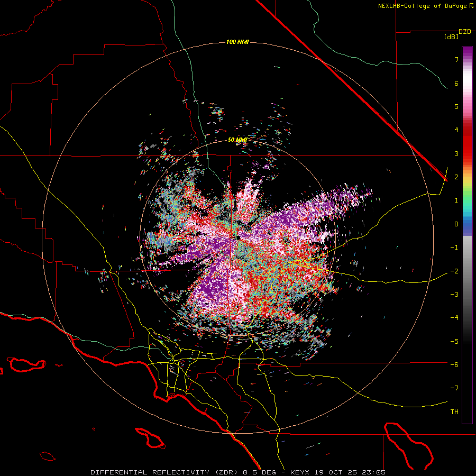Click the DZD product label

tap(465, 32)
